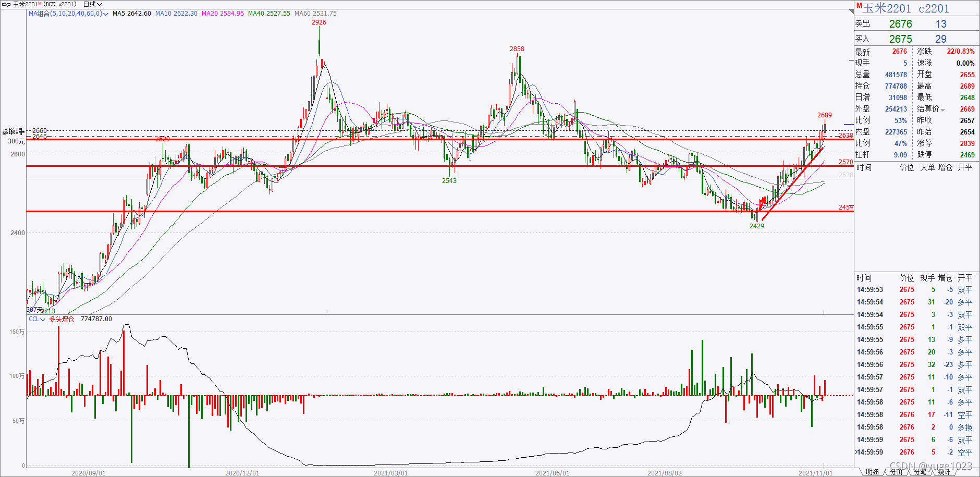Screen dimensions: 980x477
Task: Open the 日线 period dropdown
Action: pyautogui.click(x=92, y=4)
